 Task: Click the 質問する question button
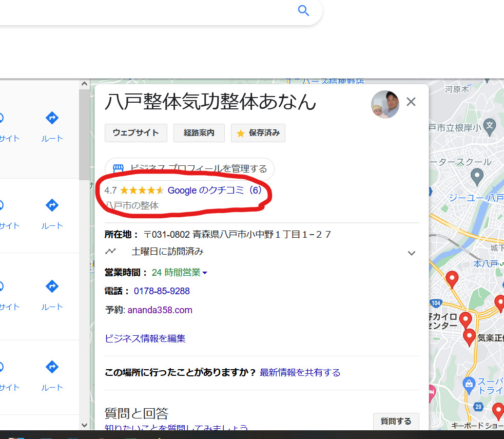point(396,421)
